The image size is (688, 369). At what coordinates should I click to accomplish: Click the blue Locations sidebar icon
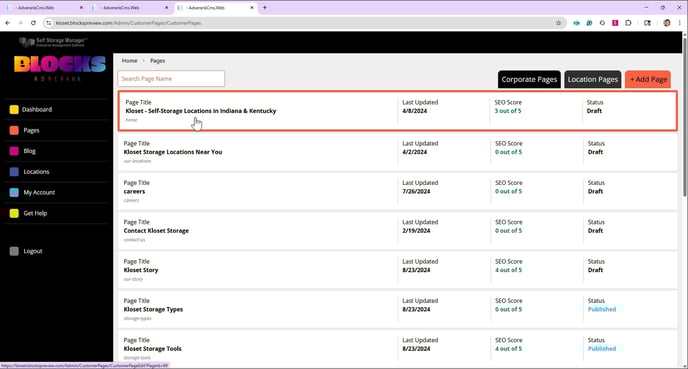tap(14, 172)
